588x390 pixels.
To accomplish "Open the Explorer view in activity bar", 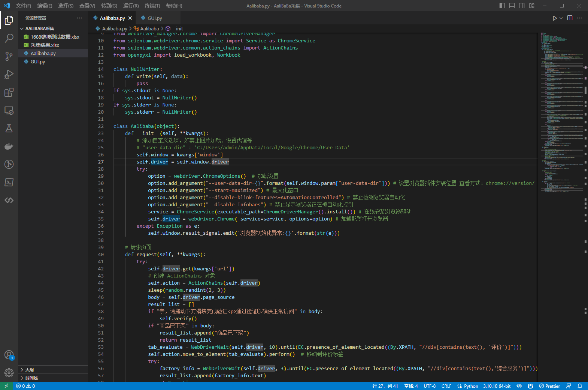I will tap(9, 20).
